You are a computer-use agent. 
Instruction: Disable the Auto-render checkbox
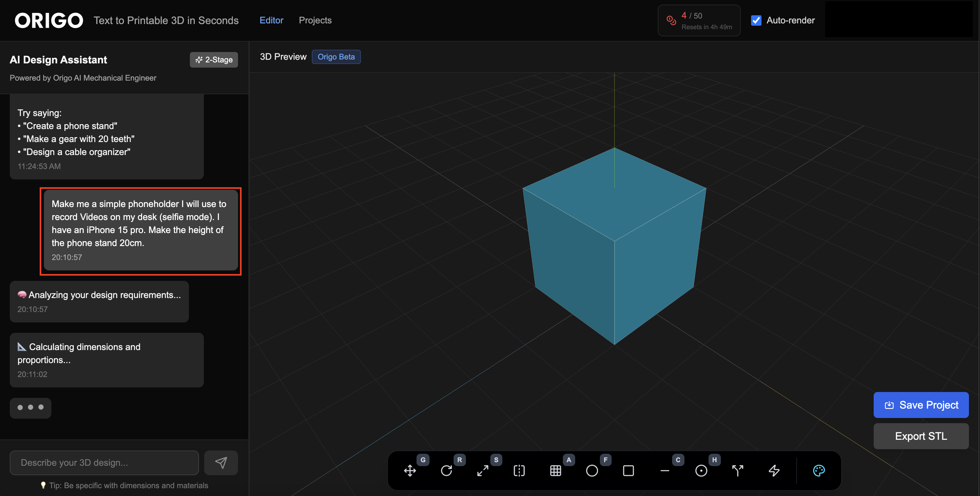756,20
